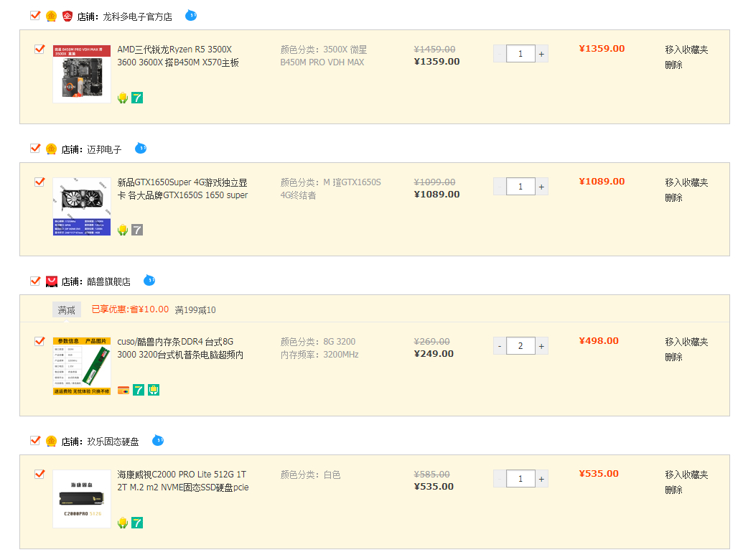
Task: Click credit card icon under cuso memory item
Action: pos(123,390)
